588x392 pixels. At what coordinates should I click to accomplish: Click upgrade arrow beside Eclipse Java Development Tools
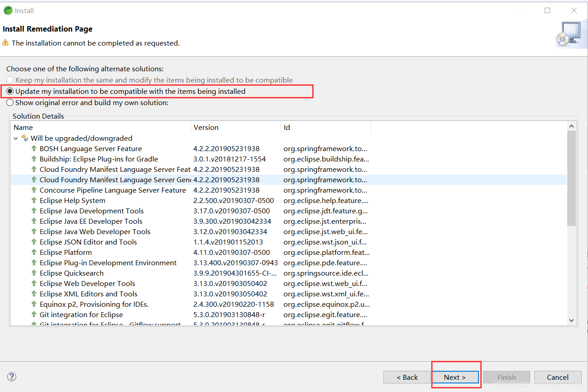34,211
